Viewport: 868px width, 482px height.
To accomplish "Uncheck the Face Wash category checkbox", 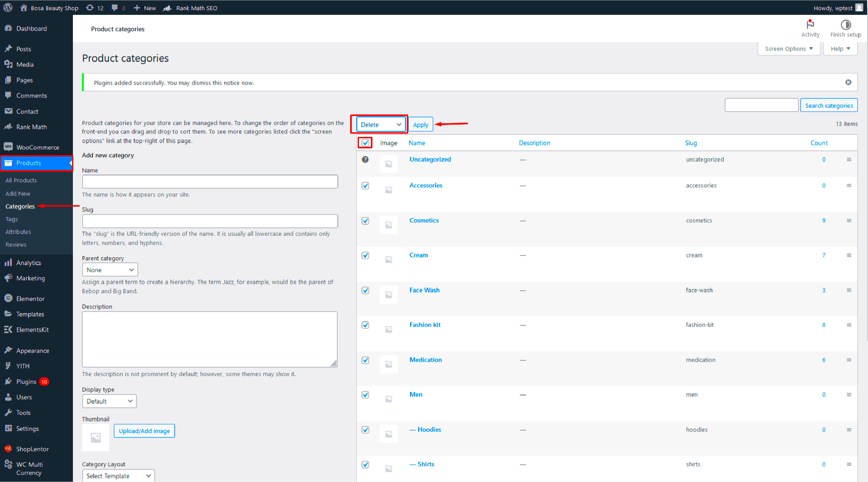I will tap(365, 290).
